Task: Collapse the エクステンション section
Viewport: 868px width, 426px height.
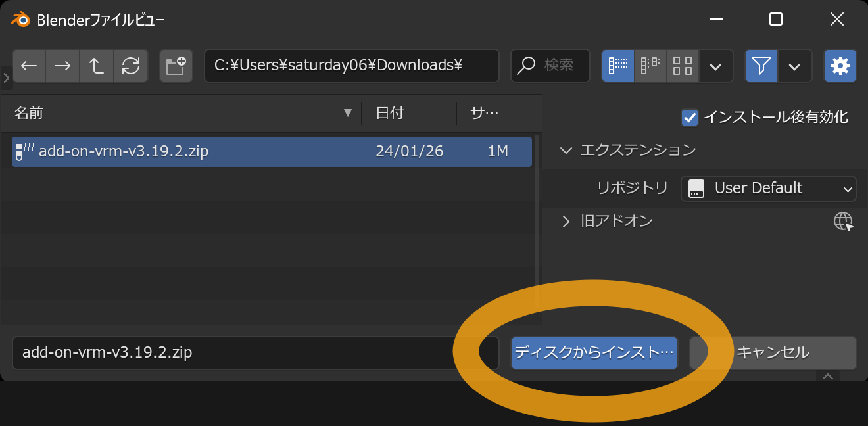Action: (x=566, y=151)
